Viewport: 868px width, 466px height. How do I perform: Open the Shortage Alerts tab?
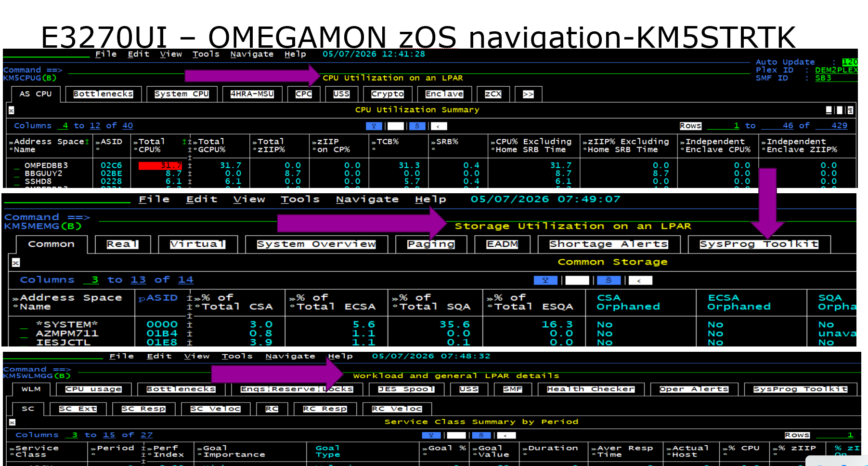click(x=609, y=244)
